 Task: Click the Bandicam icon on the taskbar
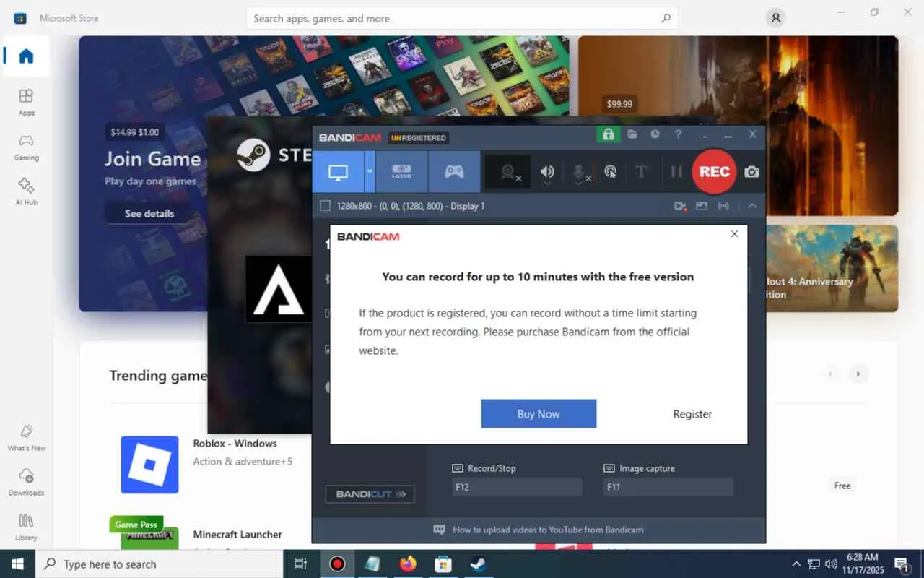(x=337, y=564)
